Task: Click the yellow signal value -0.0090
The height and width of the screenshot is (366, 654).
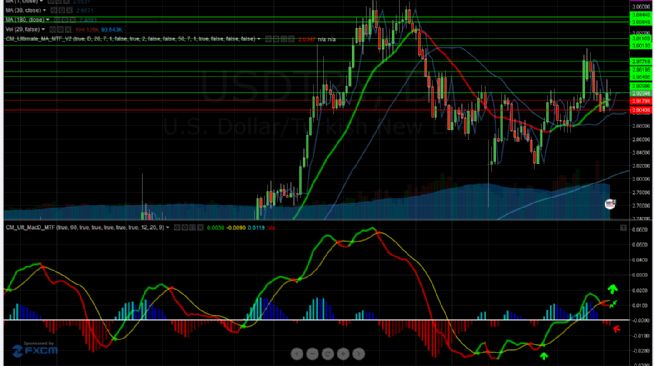Action: 236,228
